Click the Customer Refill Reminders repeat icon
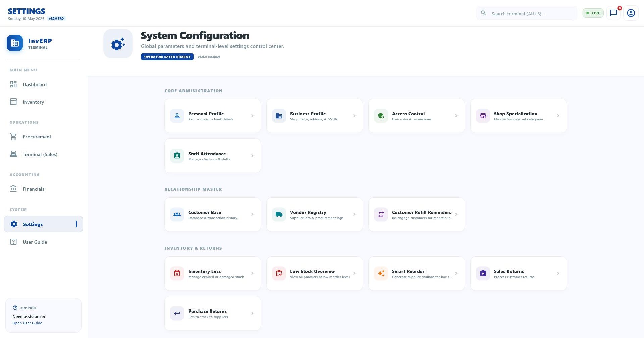 click(x=381, y=215)
